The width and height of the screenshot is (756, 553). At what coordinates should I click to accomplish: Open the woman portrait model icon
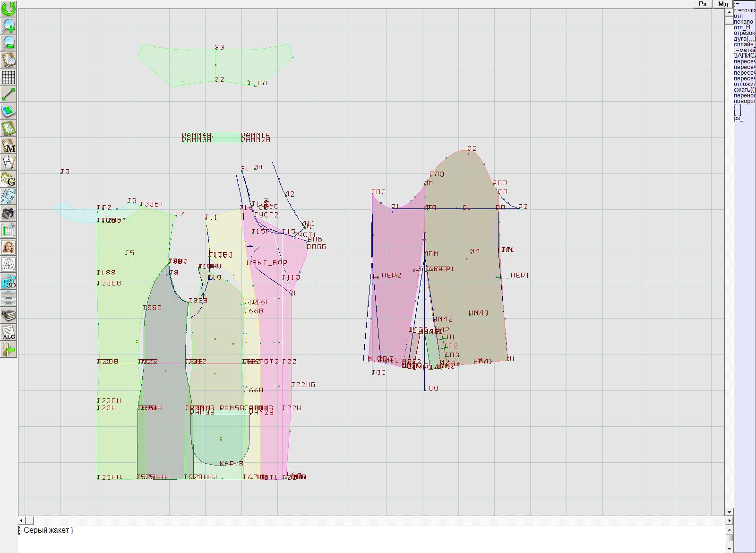9,247
